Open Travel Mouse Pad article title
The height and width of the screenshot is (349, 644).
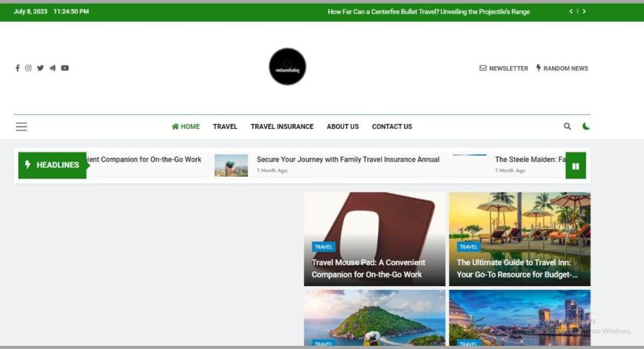pyautogui.click(x=369, y=269)
